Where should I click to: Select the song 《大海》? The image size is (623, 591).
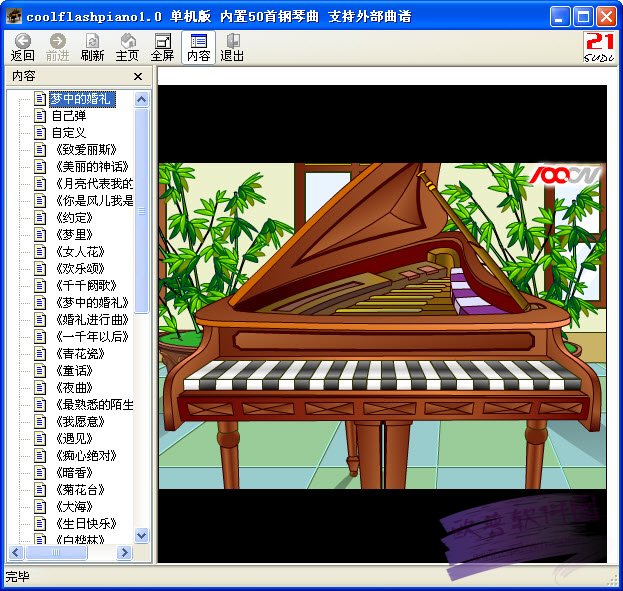click(x=74, y=506)
